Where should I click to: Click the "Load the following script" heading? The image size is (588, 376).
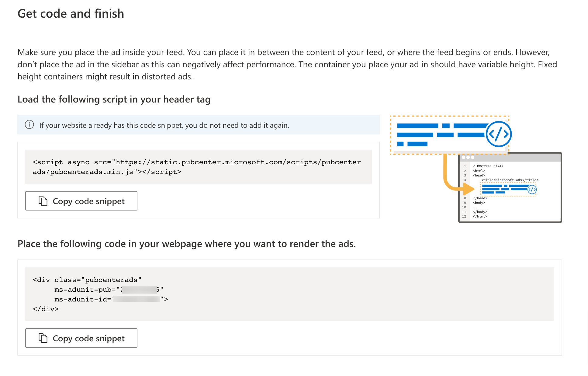point(114,99)
